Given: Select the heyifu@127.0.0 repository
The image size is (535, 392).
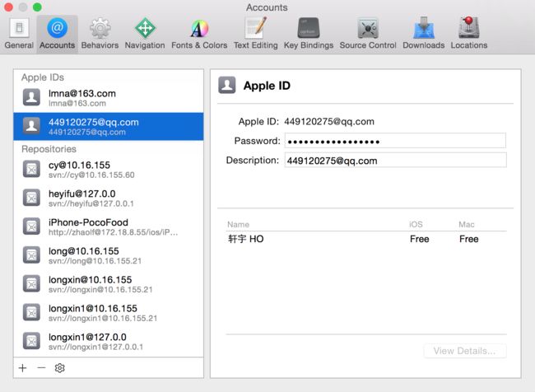Looking at the screenshot, I should [109, 198].
